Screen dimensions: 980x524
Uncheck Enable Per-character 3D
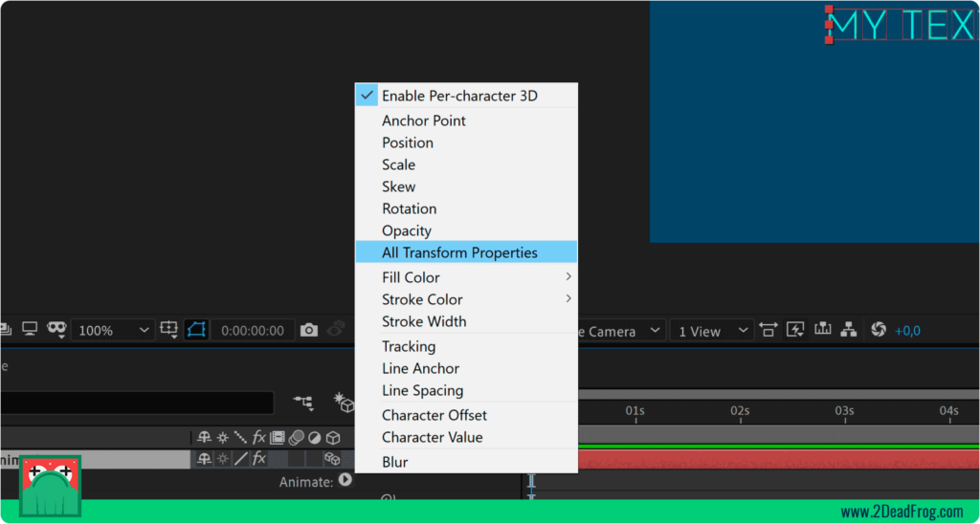tap(466, 96)
